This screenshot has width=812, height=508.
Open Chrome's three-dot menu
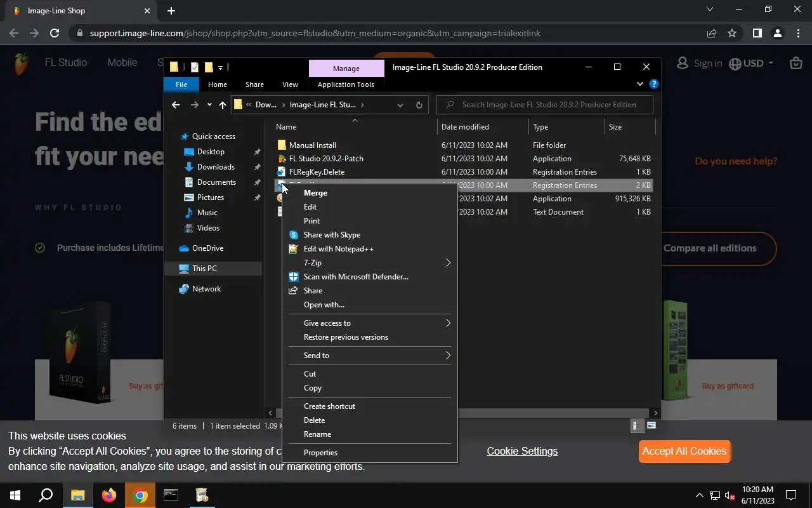click(798, 33)
